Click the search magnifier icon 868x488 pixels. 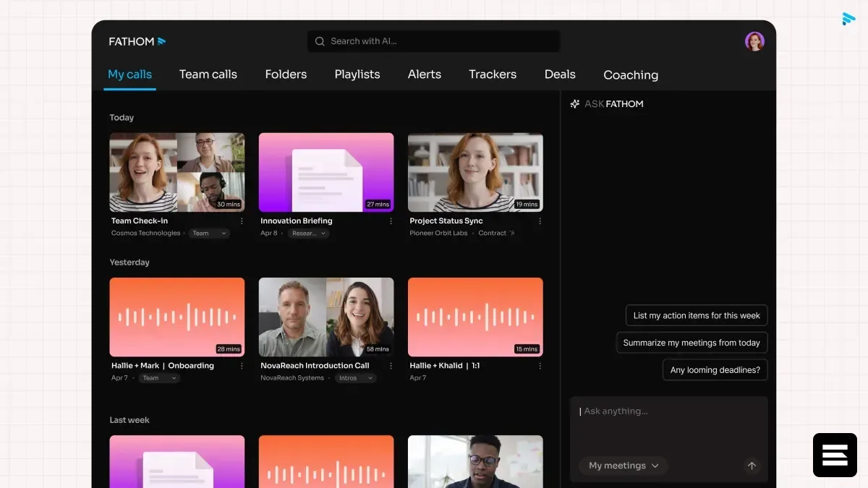320,41
